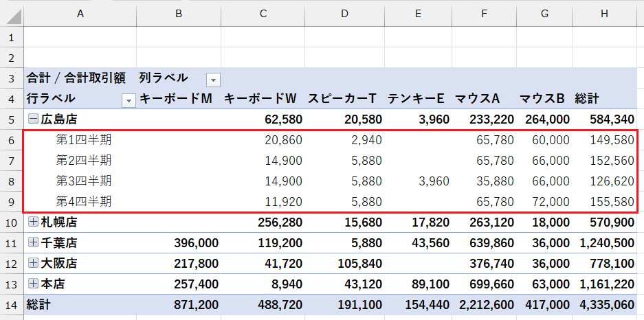Expand the 千葉店 row group

[32, 243]
